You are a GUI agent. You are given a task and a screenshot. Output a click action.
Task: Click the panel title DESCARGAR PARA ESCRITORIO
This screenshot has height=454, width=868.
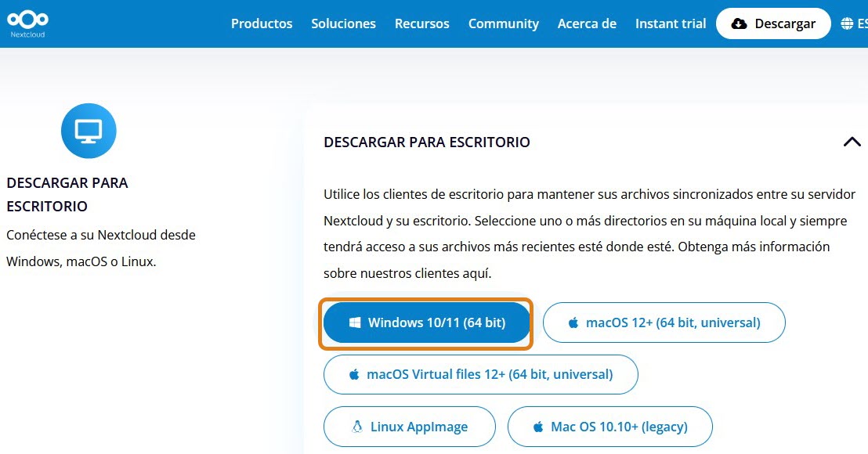(x=427, y=142)
